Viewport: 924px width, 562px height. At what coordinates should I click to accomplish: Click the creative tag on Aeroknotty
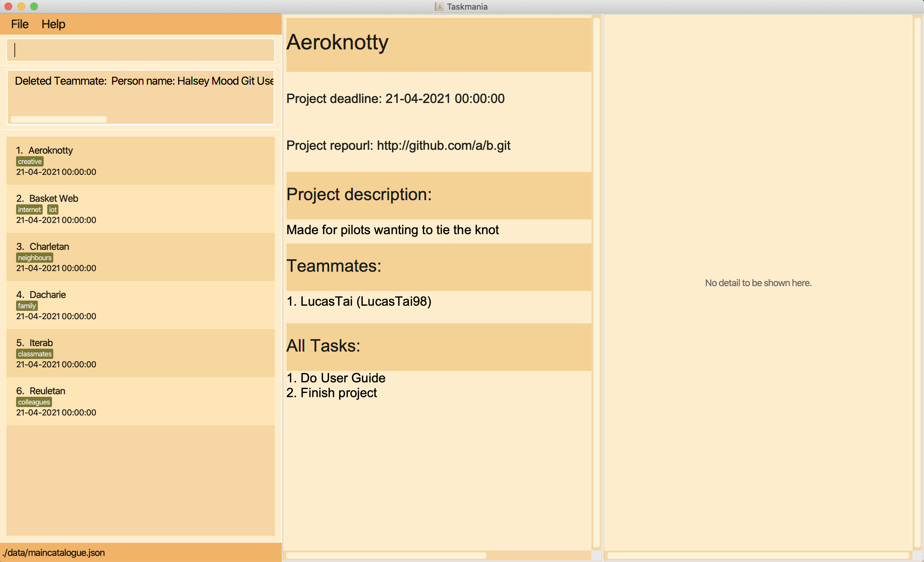pyautogui.click(x=29, y=161)
